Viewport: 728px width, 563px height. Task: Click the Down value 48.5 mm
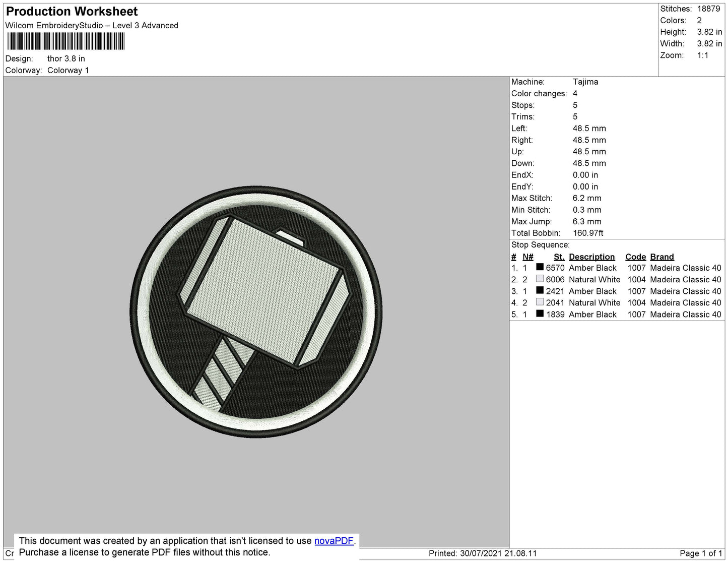[x=589, y=163]
